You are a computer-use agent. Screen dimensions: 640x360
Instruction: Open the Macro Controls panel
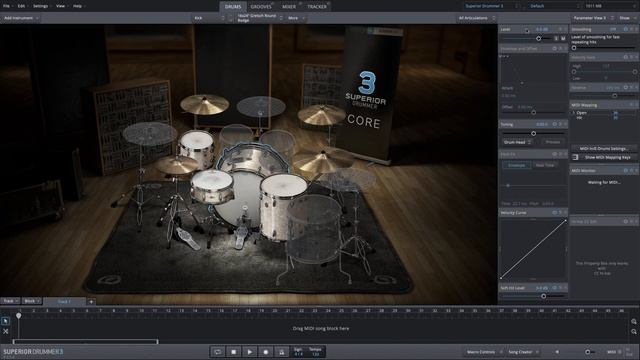483,352
